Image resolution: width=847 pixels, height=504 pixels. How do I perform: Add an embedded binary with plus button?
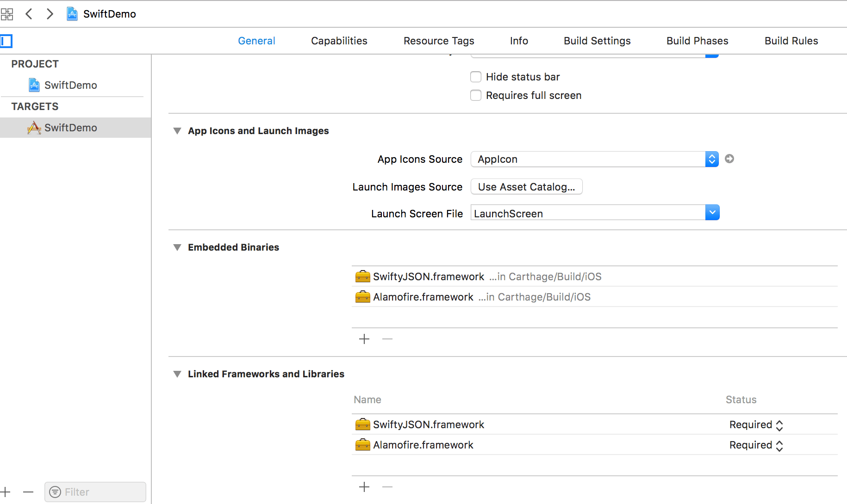pos(364,339)
